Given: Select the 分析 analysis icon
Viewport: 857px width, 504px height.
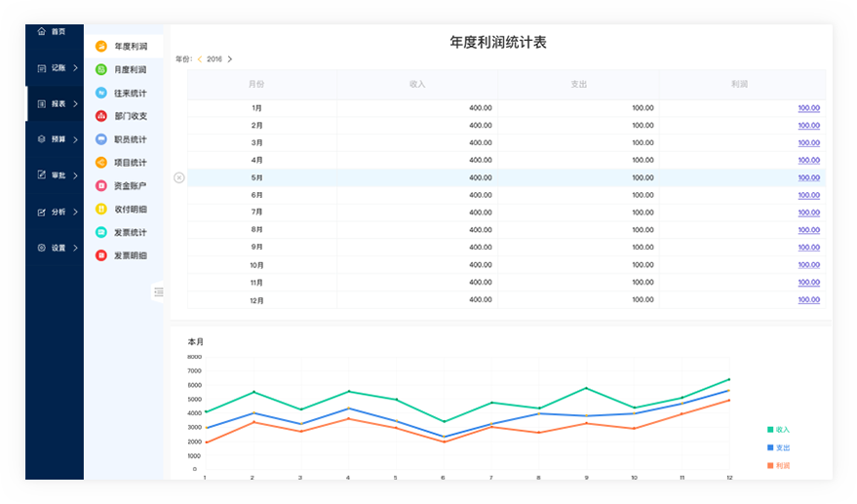Looking at the screenshot, I should click(42, 213).
